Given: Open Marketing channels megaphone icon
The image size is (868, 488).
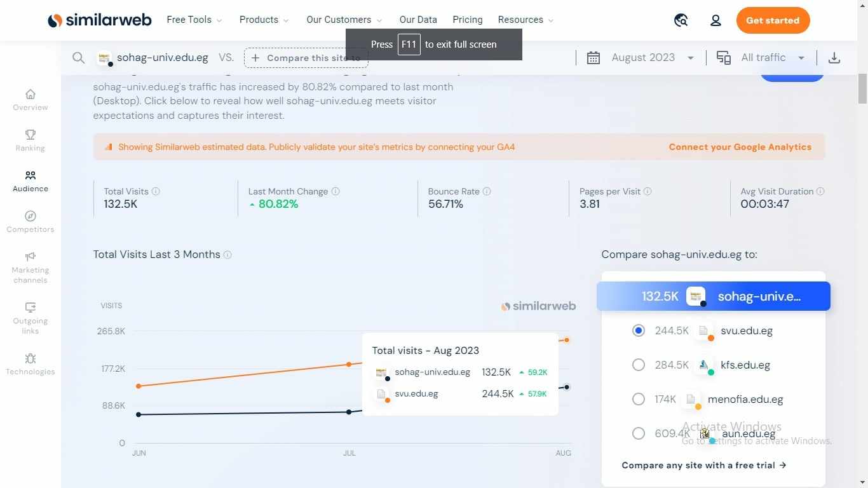Looking at the screenshot, I should click(x=30, y=257).
